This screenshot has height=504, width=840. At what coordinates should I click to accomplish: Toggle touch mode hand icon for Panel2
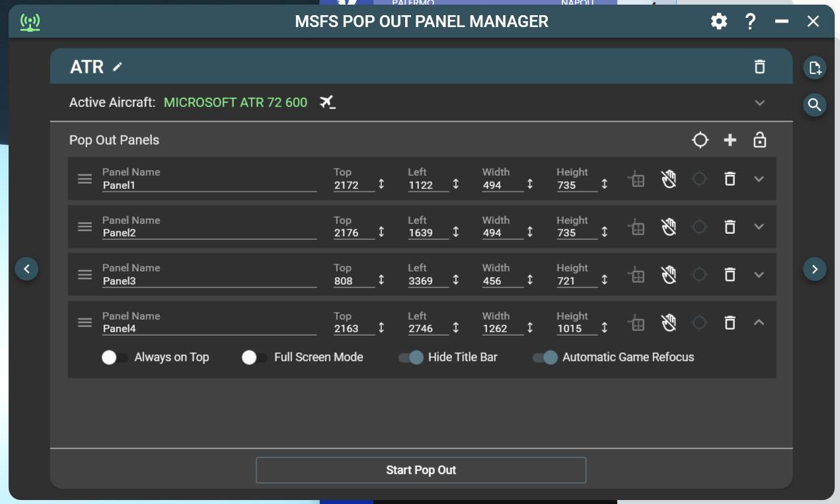tap(669, 227)
